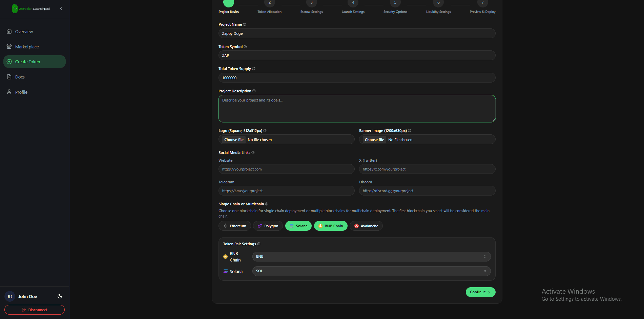Screen dimensions: 644x319
Task: Continue to the next step
Action: (x=480, y=292)
